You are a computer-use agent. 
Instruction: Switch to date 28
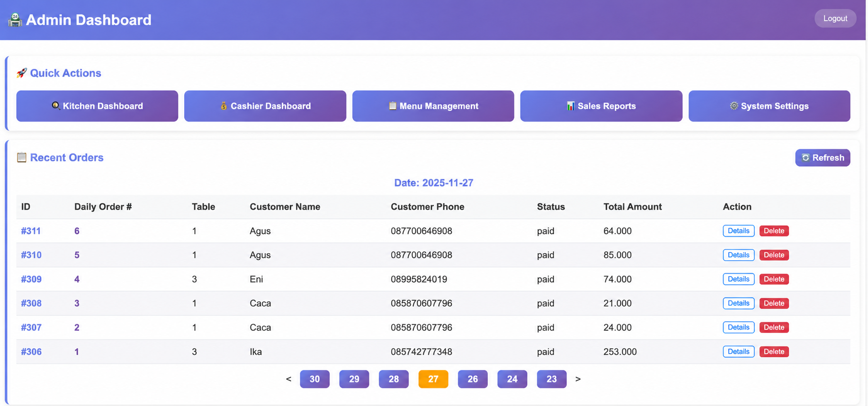394,379
